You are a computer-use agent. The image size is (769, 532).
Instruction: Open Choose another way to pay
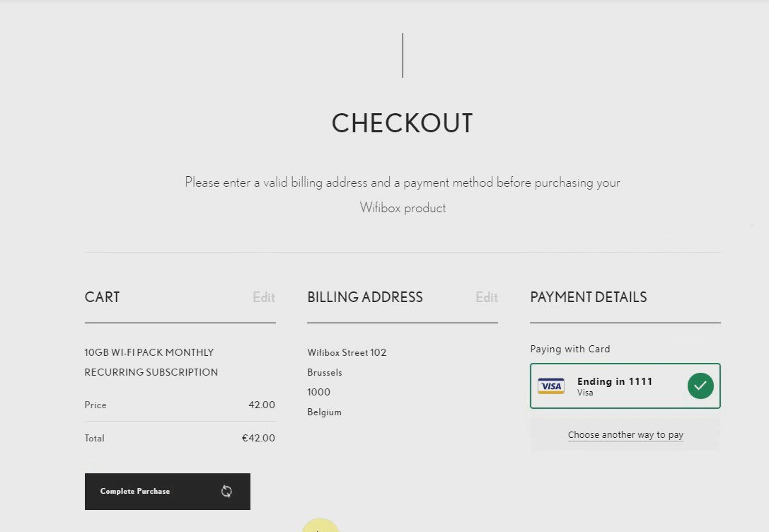click(625, 435)
